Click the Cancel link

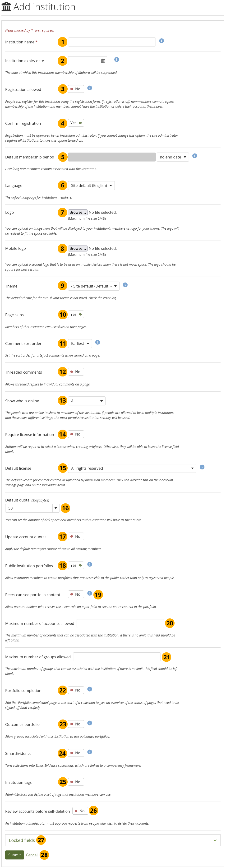pyautogui.click(x=32, y=855)
